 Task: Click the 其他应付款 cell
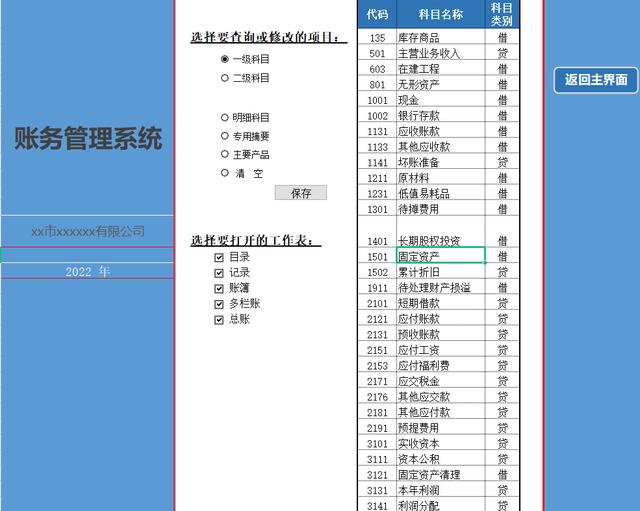pos(441,412)
